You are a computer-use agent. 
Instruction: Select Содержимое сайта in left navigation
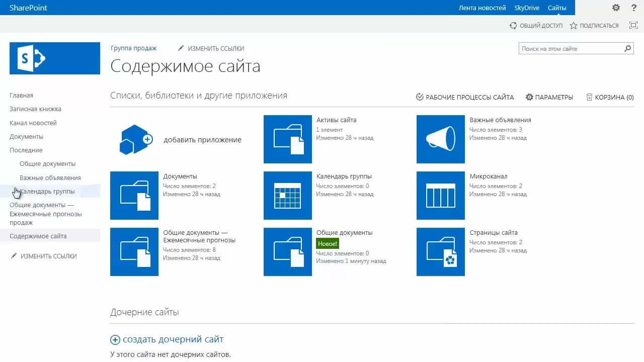[38, 236]
